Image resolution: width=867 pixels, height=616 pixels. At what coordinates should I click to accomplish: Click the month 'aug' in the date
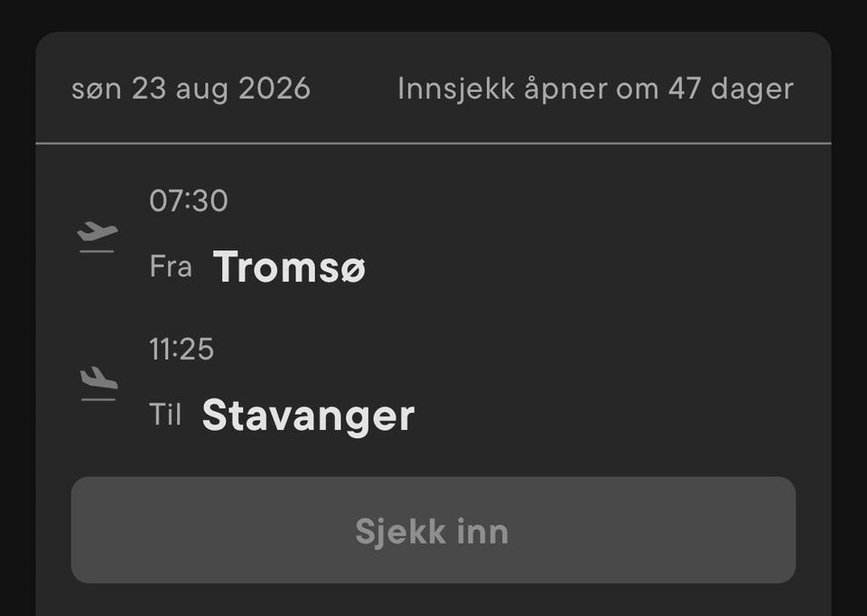(201, 90)
